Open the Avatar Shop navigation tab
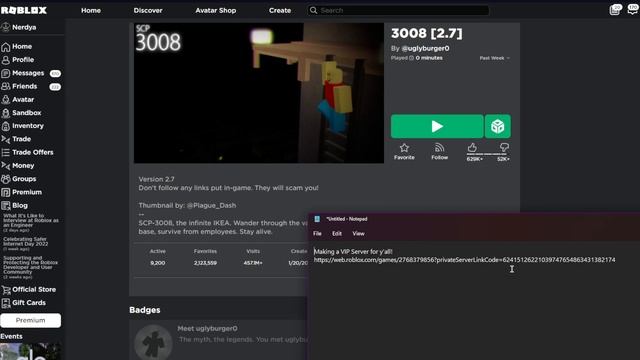The width and height of the screenshot is (640, 360). [216, 10]
